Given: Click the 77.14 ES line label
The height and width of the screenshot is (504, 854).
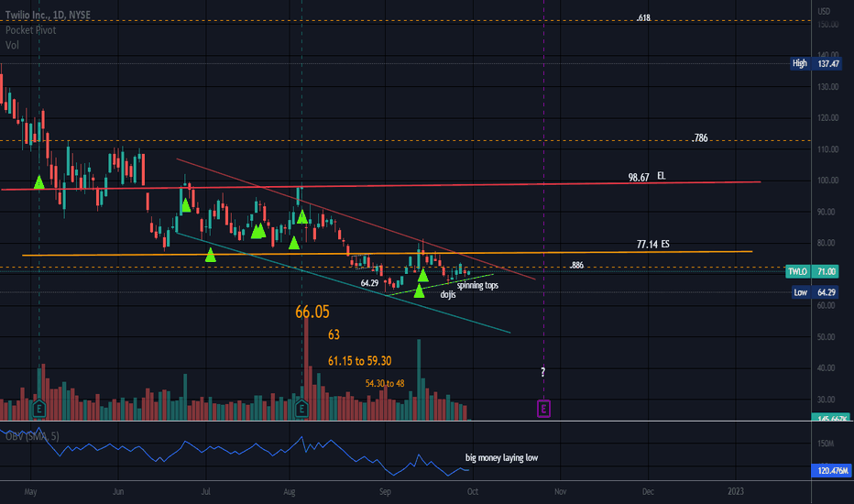Looking at the screenshot, I should click(653, 244).
